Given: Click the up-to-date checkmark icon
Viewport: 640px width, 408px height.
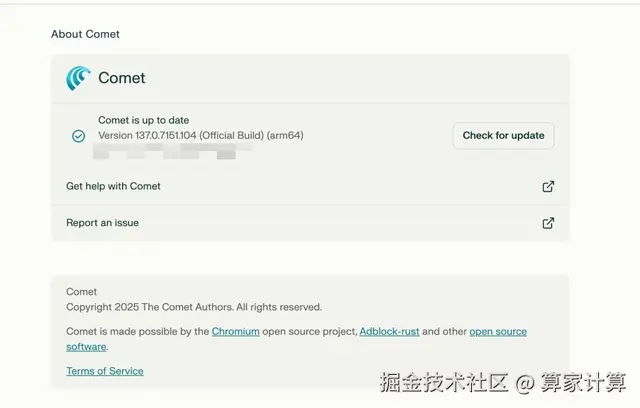Looking at the screenshot, I should tap(78, 136).
